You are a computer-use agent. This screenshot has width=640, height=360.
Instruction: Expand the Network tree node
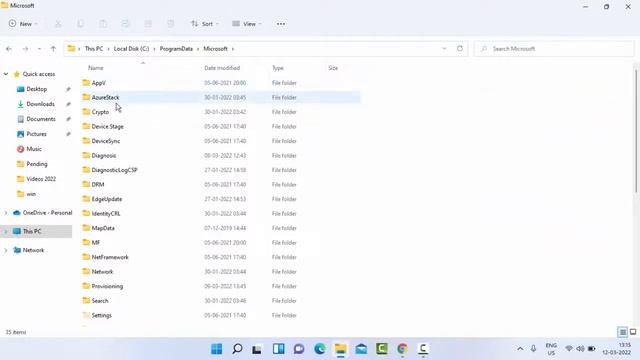6,251
